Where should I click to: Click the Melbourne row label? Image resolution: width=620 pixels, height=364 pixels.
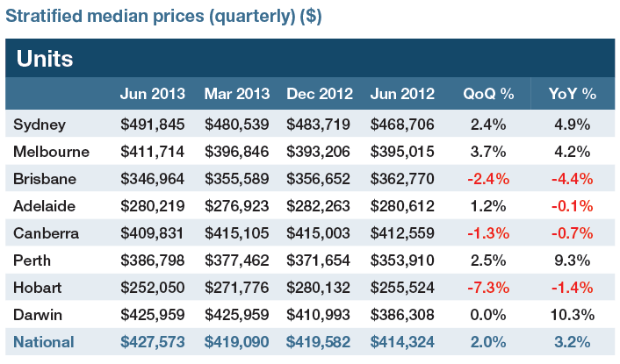pos(52,152)
